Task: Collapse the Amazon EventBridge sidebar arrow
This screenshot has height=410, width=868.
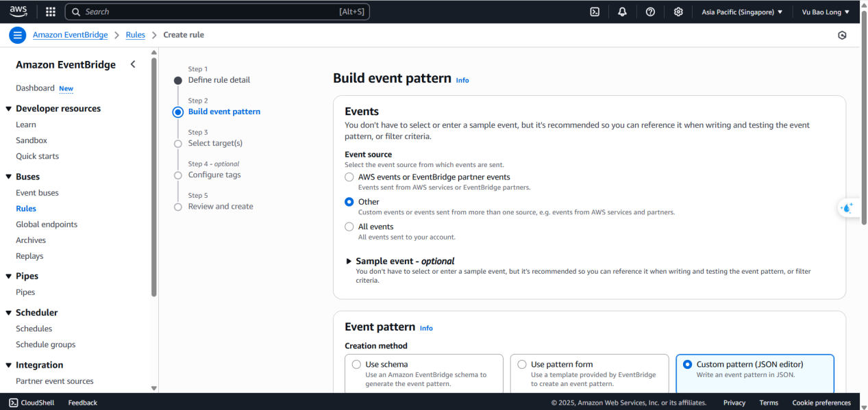Action: click(133, 64)
